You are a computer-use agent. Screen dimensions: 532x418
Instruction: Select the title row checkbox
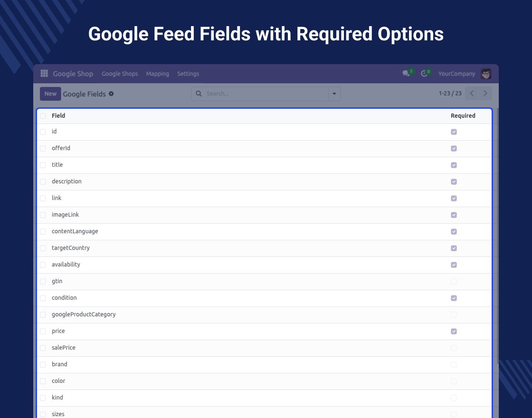(43, 165)
